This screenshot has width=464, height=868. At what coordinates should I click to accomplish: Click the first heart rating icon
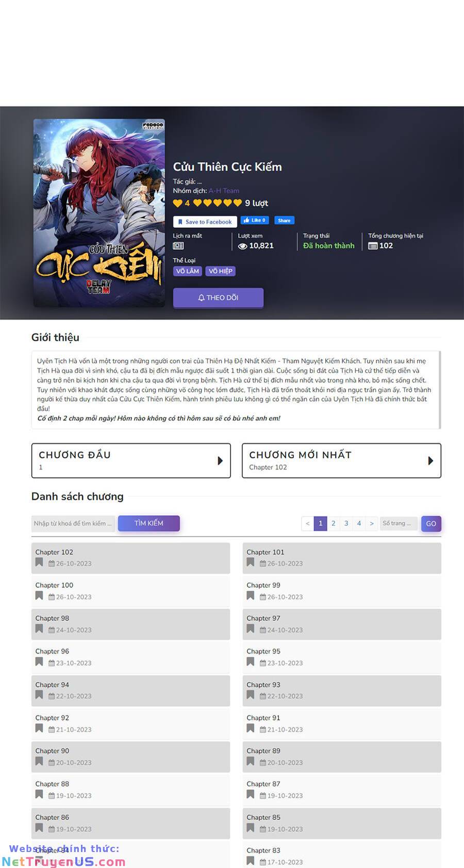click(178, 203)
